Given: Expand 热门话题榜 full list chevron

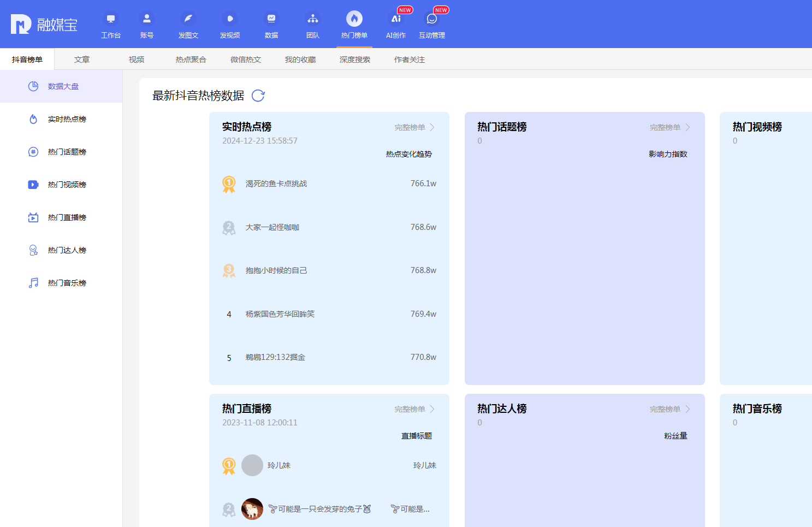Looking at the screenshot, I should coord(687,127).
